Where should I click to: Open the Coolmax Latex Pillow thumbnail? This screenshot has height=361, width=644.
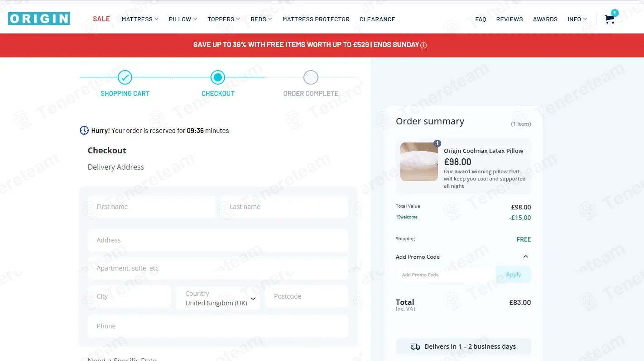419,162
